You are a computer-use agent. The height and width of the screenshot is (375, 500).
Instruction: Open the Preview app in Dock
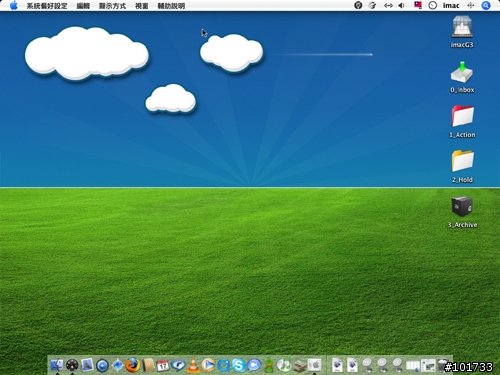tap(87, 365)
